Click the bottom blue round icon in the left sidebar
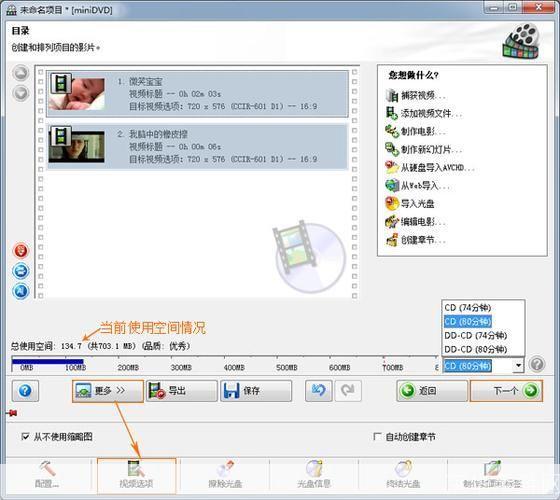Screen dimensions: 560x500 pos(21,291)
